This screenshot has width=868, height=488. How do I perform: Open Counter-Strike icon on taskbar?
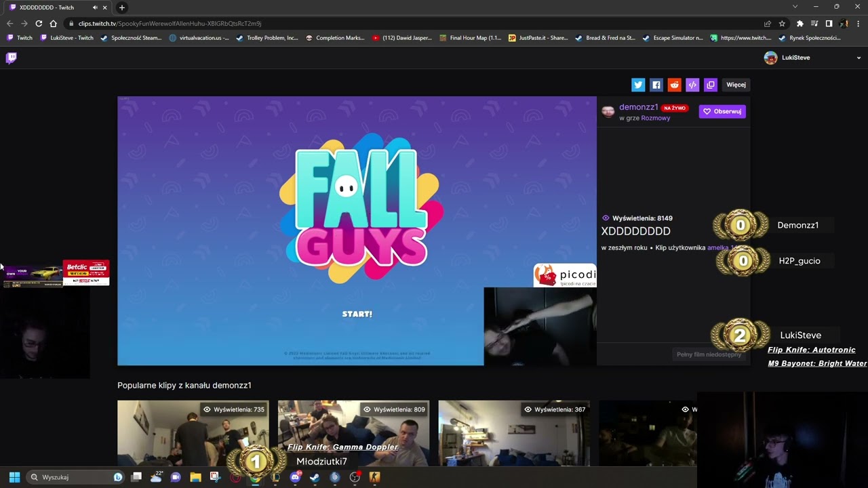(374, 477)
